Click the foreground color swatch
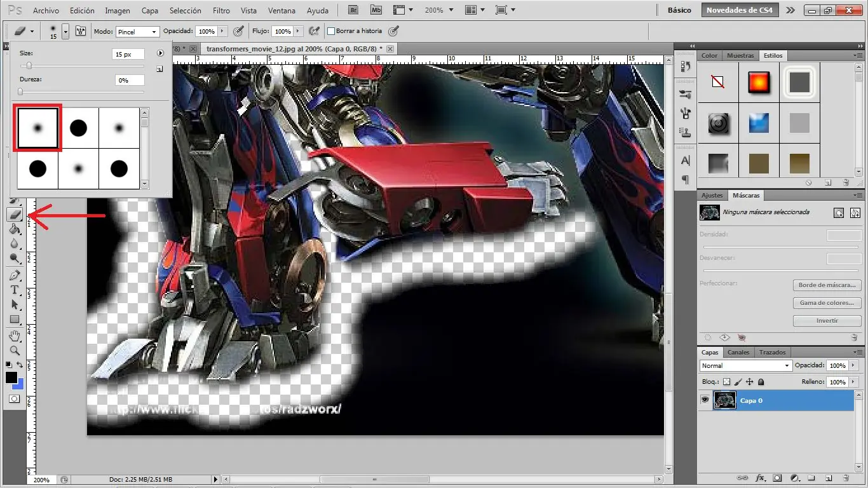Viewport: 868px width, 488px height. click(11, 377)
